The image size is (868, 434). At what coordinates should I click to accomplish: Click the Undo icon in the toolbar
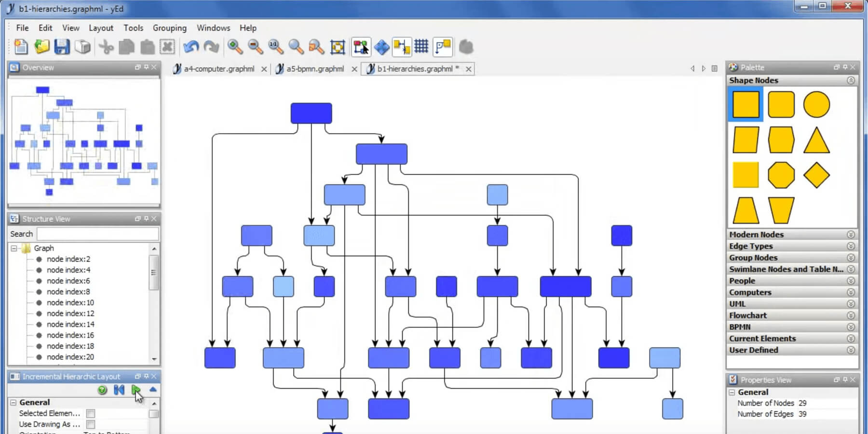191,46
